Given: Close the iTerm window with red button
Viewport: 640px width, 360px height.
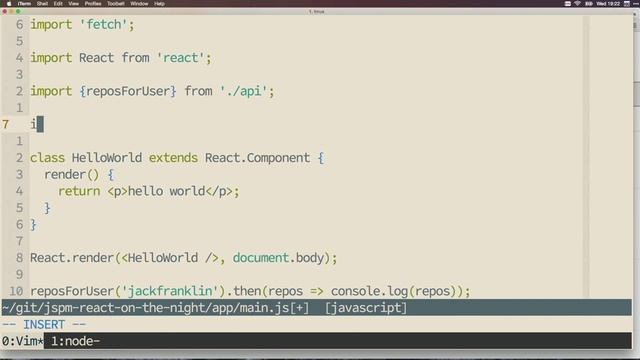Looking at the screenshot, I should 4,11.
